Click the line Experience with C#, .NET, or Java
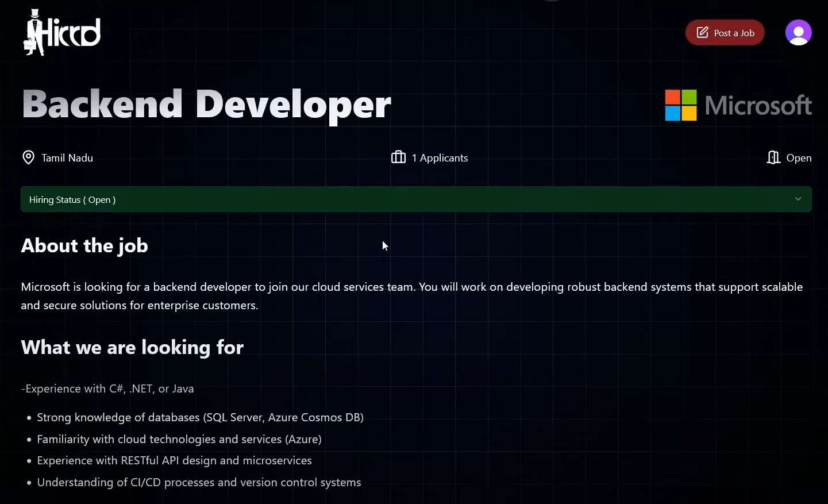 [107, 389]
